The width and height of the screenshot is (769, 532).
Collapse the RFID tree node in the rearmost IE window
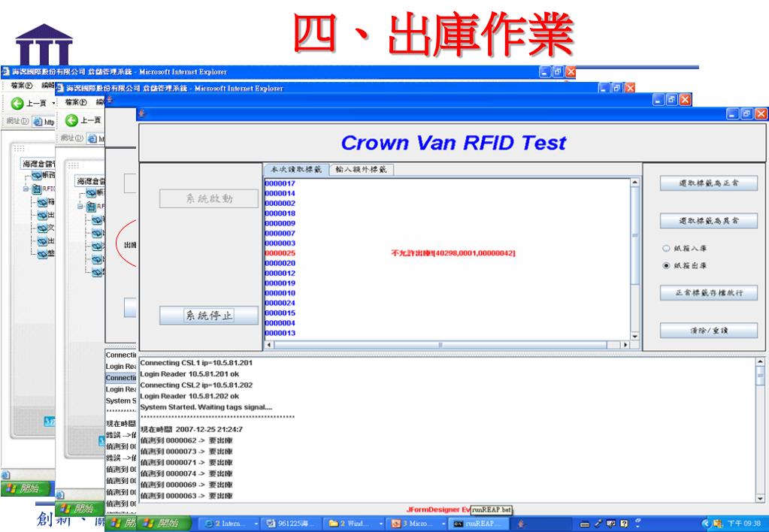26,189
